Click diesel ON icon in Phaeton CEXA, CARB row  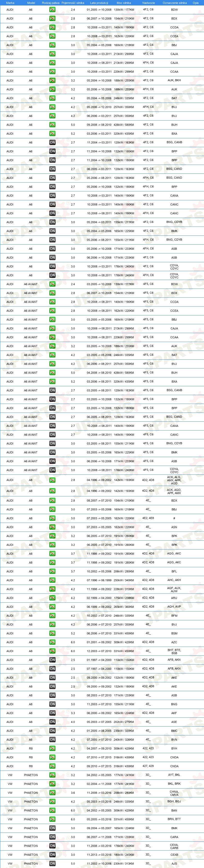(52, 846)
